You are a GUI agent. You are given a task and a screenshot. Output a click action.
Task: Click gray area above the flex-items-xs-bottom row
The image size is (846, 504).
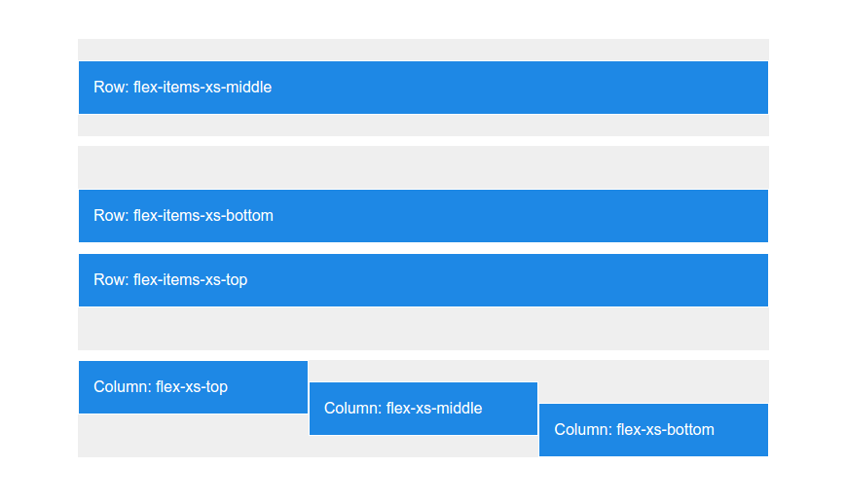[423, 167]
